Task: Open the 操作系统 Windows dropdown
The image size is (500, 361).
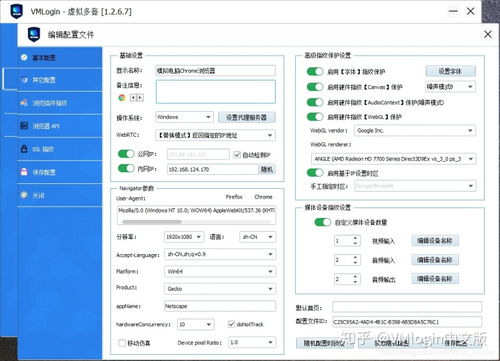Action: tap(184, 117)
